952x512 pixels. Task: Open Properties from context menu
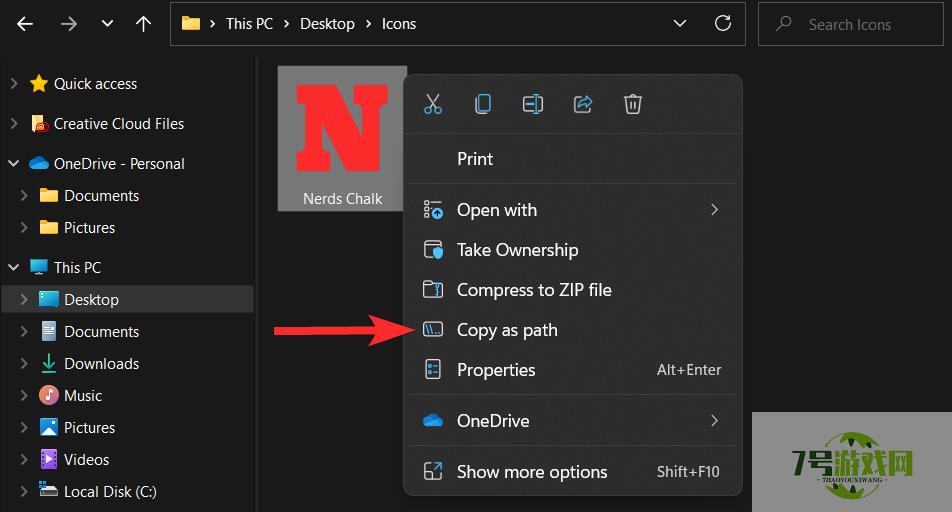(x=573, y=370)
